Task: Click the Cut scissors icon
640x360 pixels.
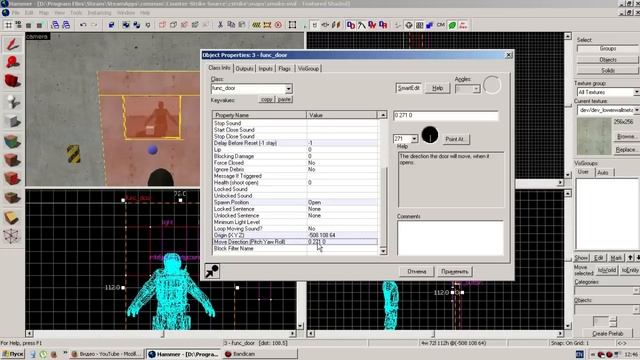Action: (220, 25)
